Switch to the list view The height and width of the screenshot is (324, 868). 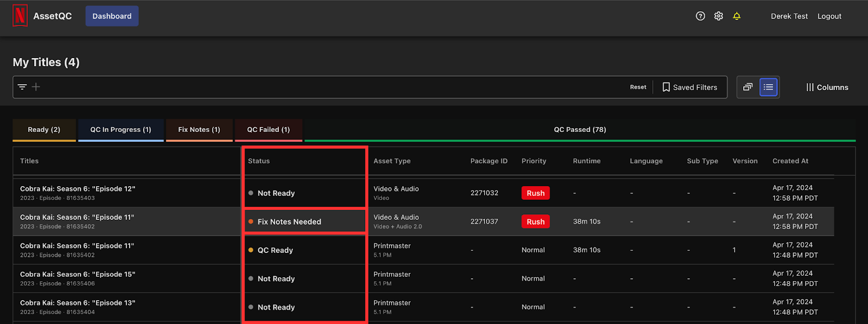(x=768, y=87)
